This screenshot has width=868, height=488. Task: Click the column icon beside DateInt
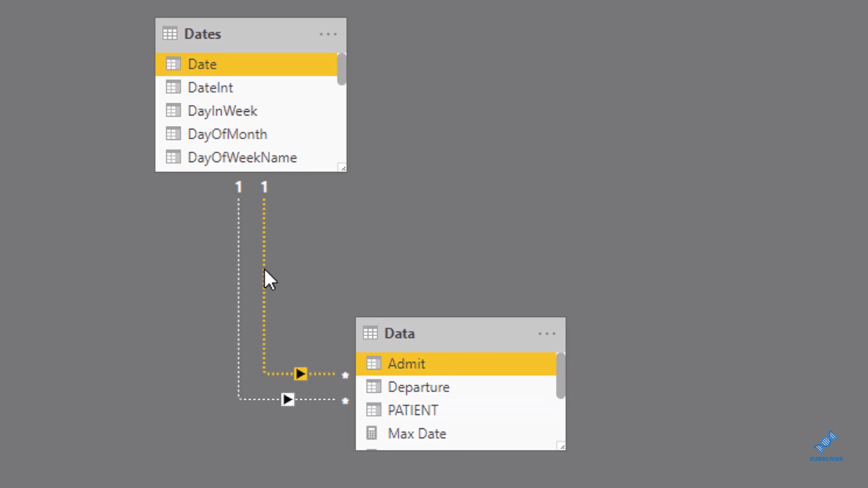(173, 87)
